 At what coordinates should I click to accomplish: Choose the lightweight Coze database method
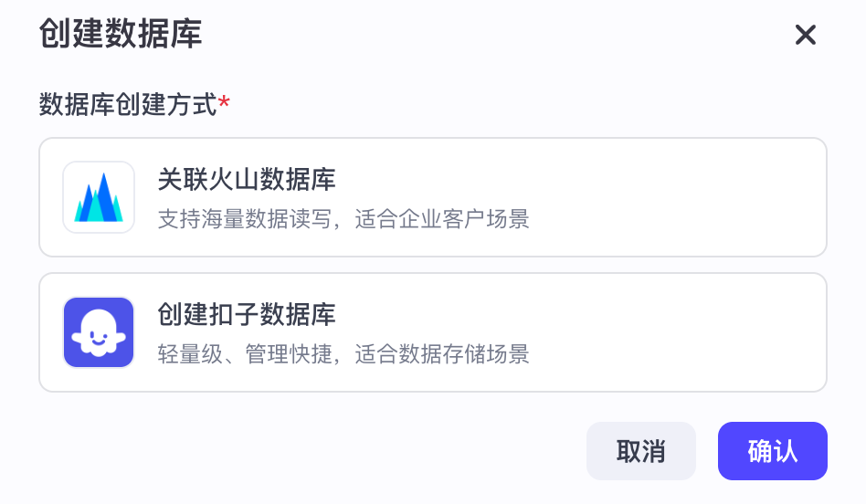tap(432, 332)
